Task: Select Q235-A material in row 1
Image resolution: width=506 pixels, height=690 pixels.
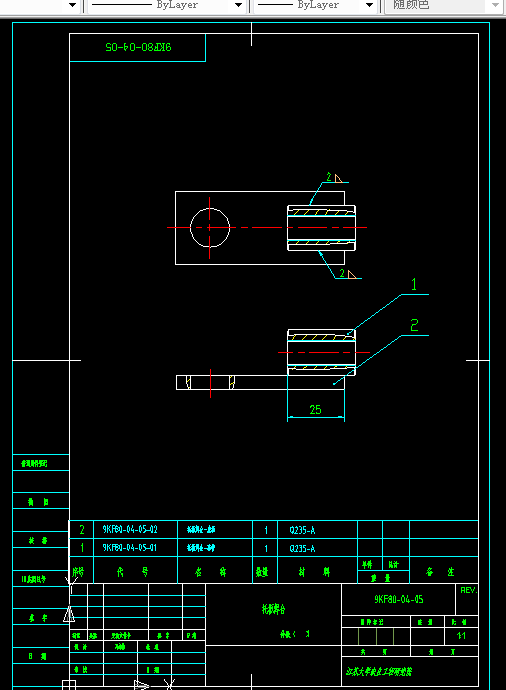Action: (302, 549)
